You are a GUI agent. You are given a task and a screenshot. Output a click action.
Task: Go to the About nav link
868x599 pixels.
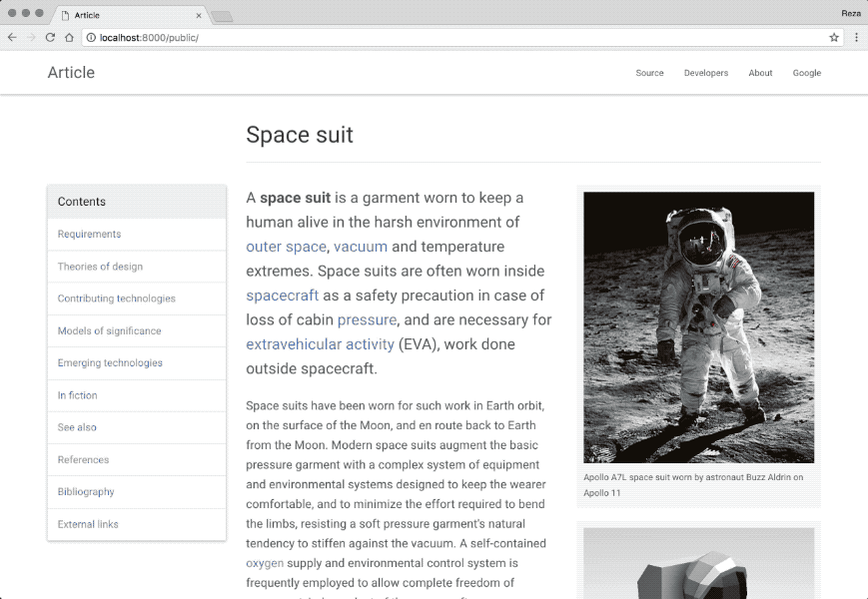[760, 73]
